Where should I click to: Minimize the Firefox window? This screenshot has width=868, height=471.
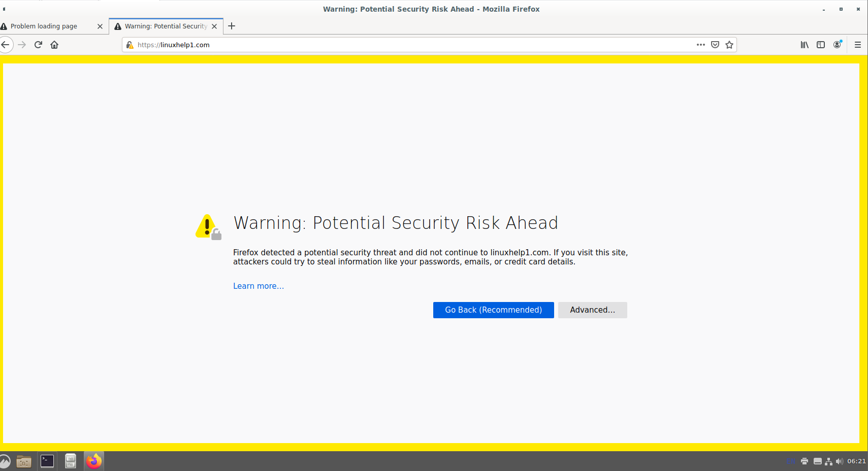coord(824,9)
